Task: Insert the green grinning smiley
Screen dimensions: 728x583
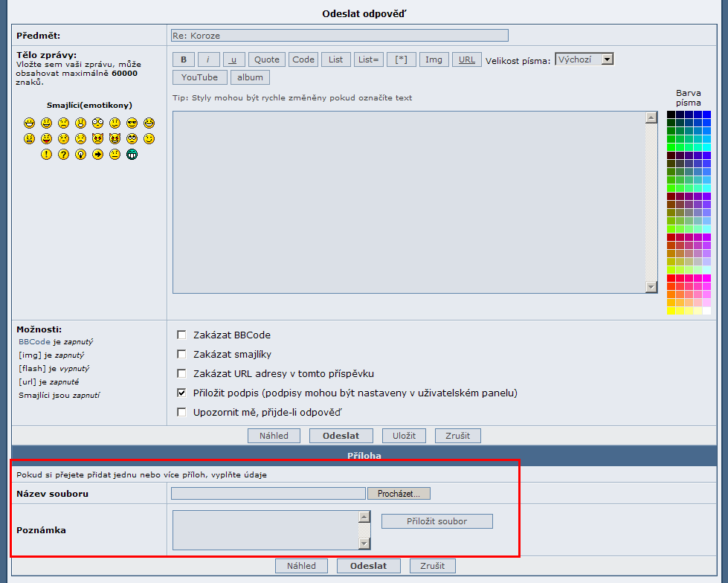Action: (132, 155)
